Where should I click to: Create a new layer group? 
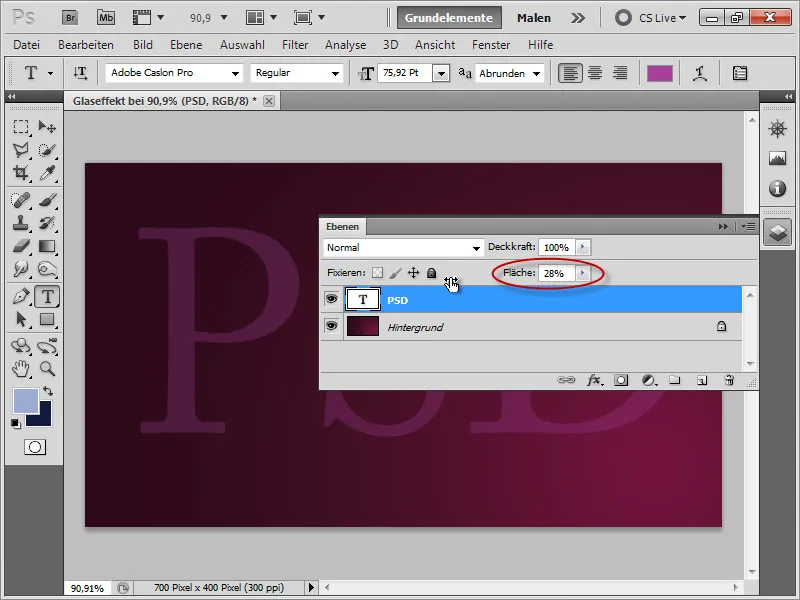coord(675,380)
